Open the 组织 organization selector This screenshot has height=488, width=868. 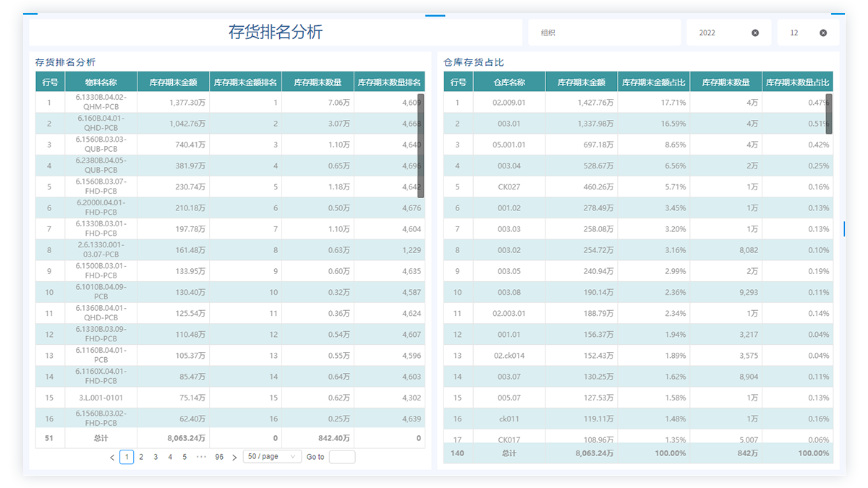coord(604,33)
